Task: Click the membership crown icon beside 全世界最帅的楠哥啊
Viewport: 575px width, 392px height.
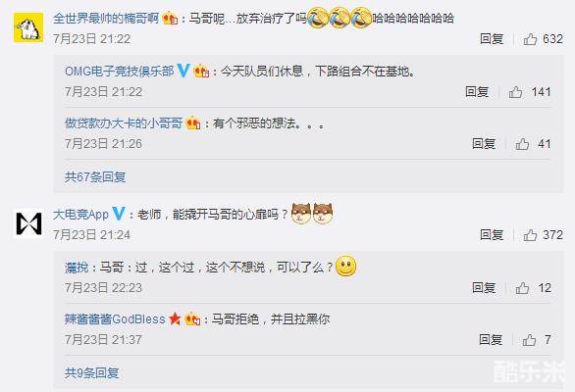Action: point(170,19)
